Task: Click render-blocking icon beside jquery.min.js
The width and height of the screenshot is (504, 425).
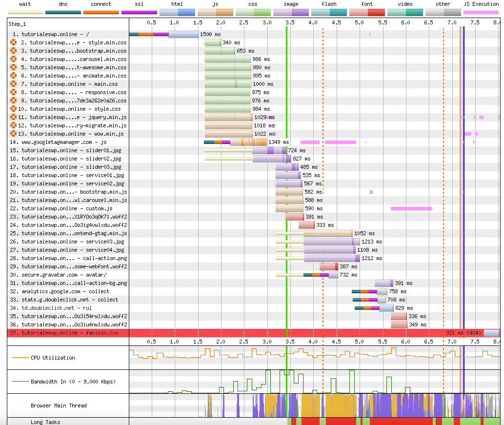Action: pyautogui.click(x=14, y=118)
